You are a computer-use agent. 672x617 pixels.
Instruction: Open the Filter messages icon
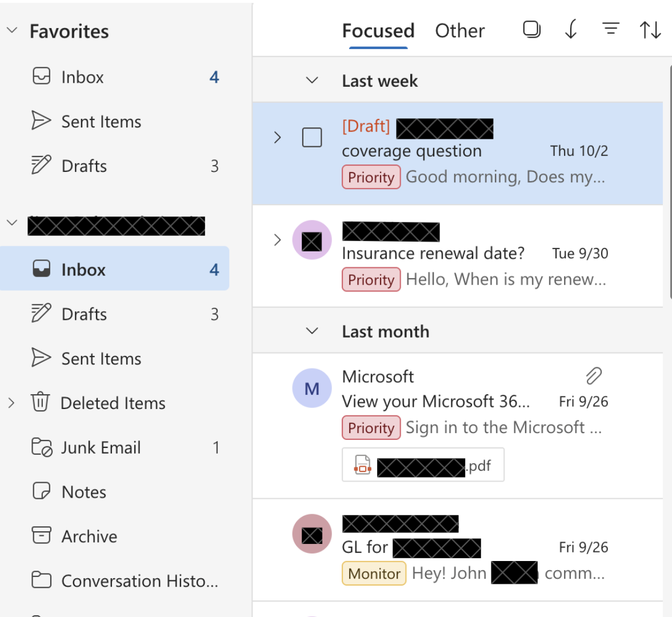click(x=610, y=29)
